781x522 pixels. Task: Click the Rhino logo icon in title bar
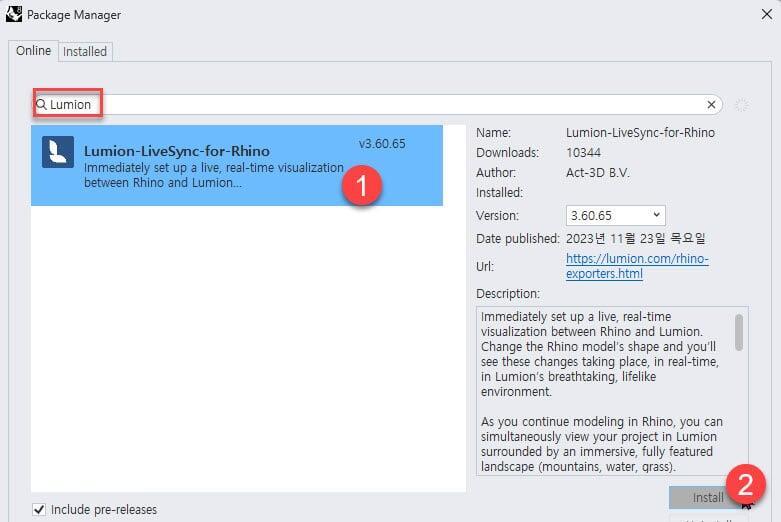pyautogui.click(x=14, y=13)
